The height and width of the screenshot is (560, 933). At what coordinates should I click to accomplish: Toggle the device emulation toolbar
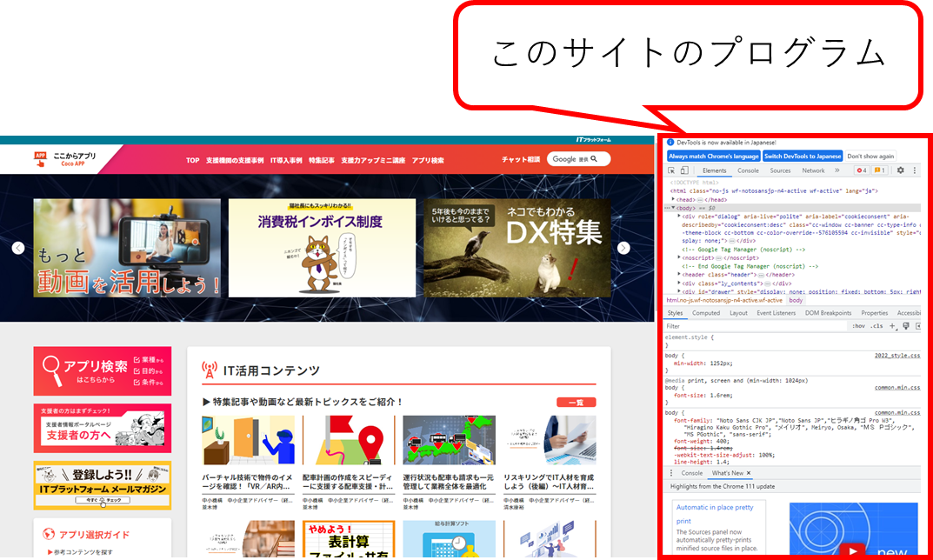683,170
